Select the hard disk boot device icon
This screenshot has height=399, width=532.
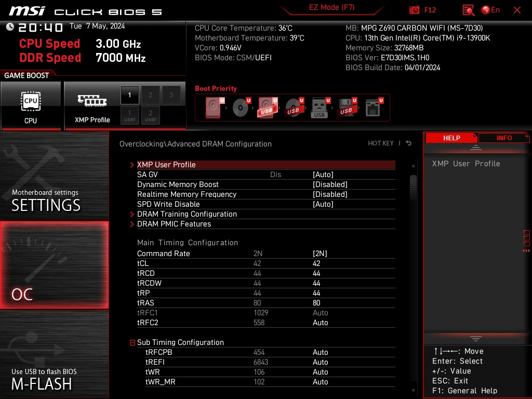coord(215,108)
